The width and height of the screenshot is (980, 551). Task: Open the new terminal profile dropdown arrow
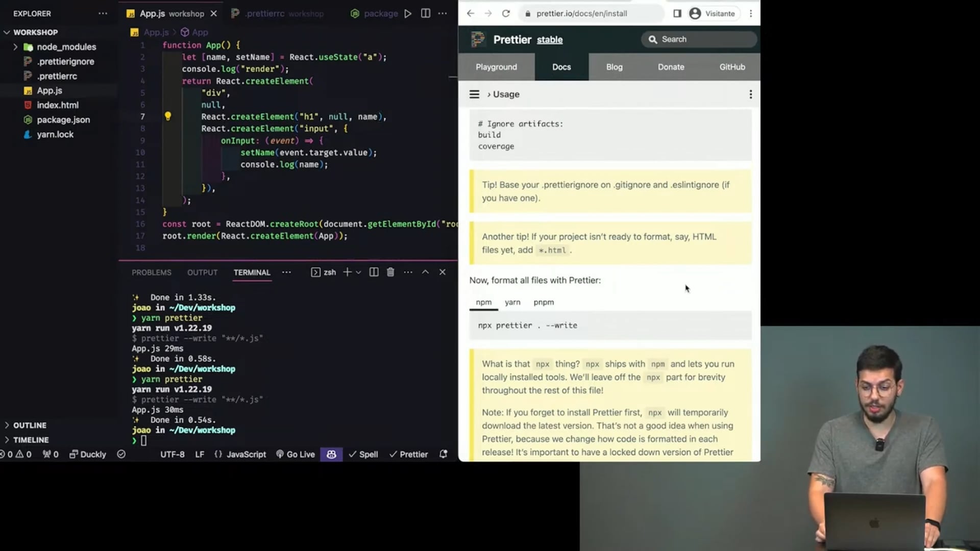(358, 272)
